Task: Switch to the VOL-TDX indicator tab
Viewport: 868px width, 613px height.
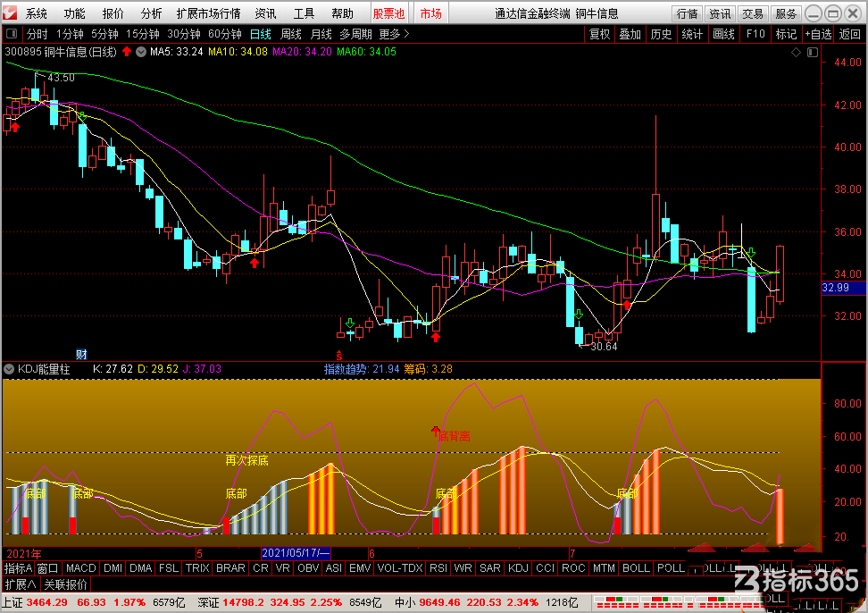Action: (x=400, y=568)
